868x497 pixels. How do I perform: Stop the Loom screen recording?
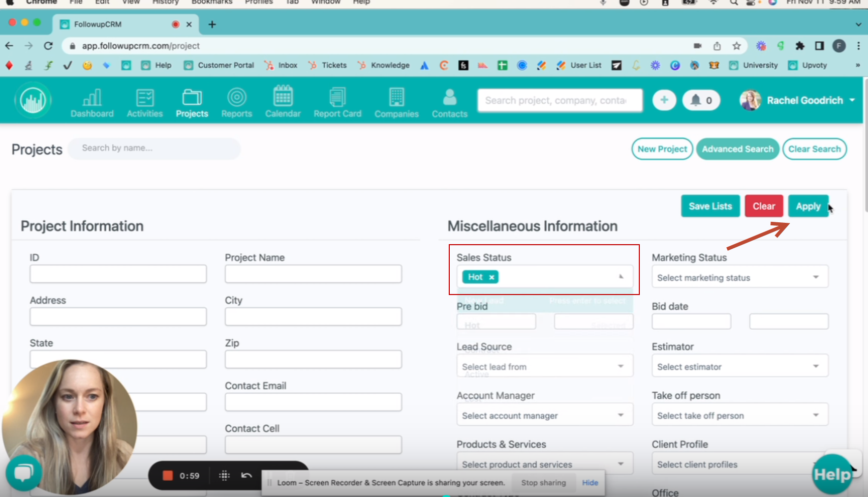168,475
